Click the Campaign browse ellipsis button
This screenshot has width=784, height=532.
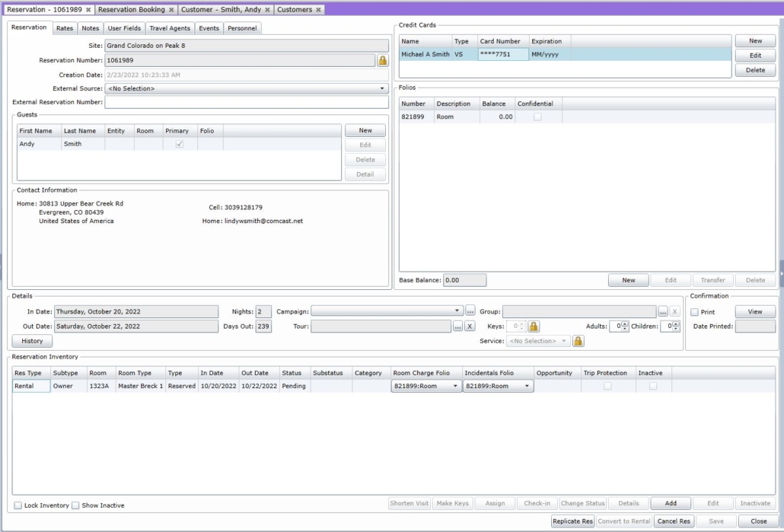[470, 311]
